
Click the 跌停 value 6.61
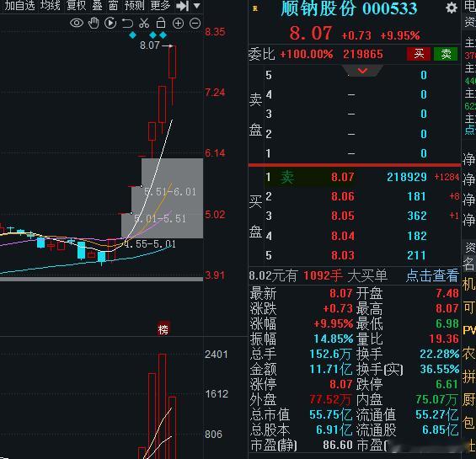click(447, 384)
